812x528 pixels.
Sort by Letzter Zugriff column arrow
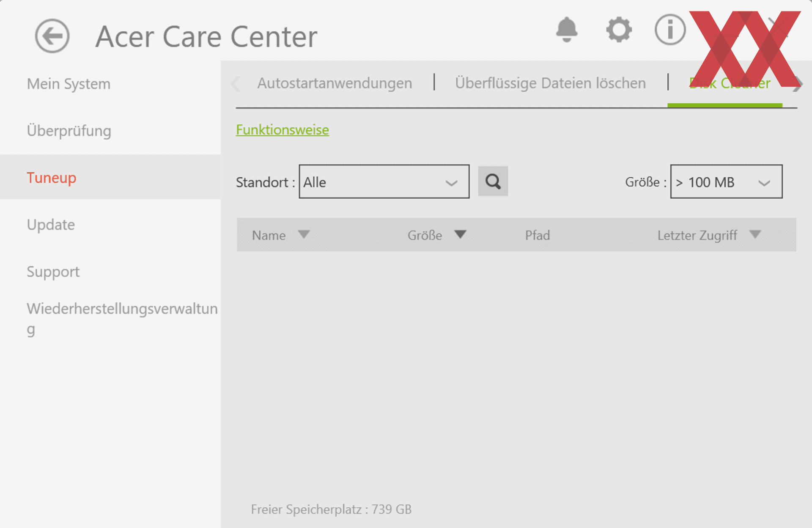pos(755,234)
